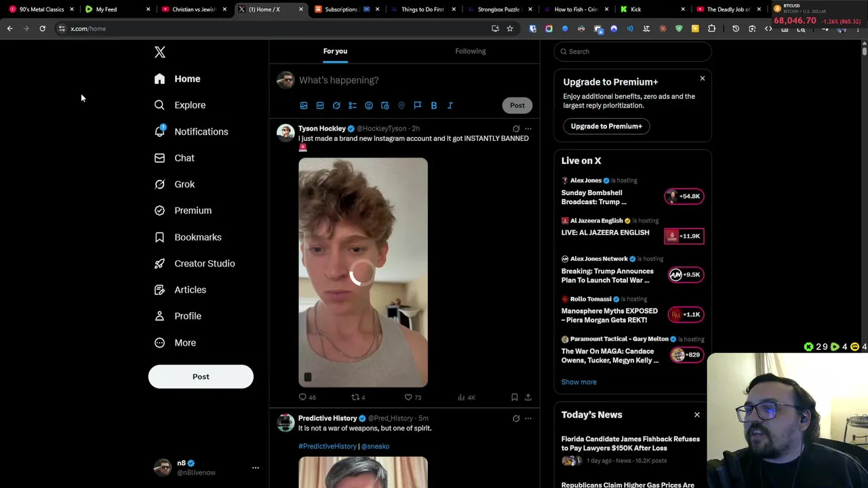Add a GIF in the composer
The image size is (868, 488).
pos(320,105)
